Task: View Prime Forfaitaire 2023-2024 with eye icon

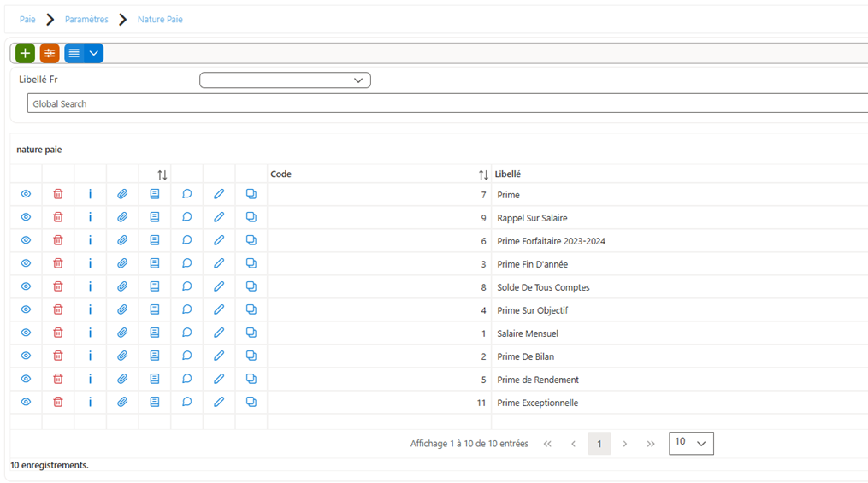Action: (x=26, y=241)
